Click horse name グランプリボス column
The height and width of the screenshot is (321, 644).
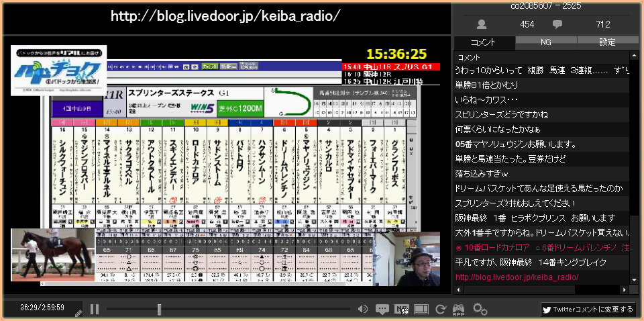coord(395,165)
